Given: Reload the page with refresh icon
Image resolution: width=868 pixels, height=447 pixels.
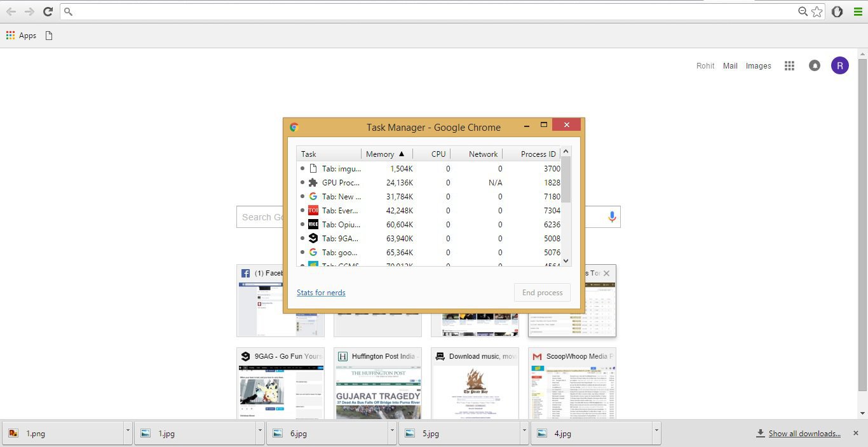Looking at the screenshot, I should click(x=48, y=11).
